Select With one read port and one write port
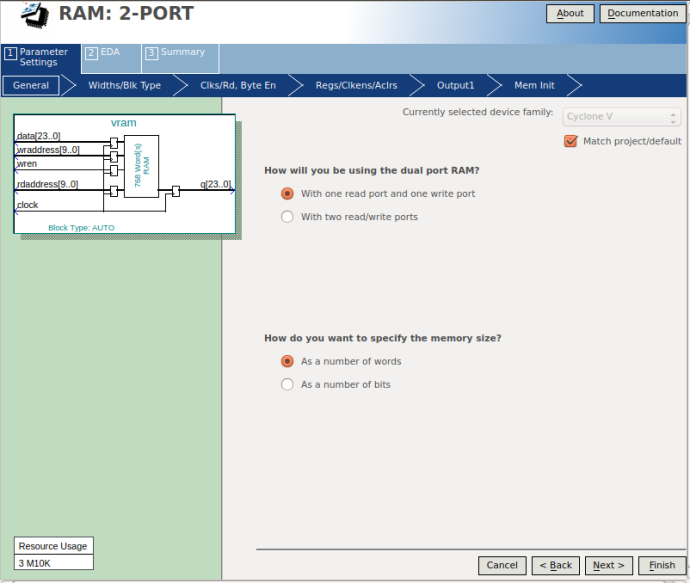Viewport: 690px width, 583px height. tap(287, 194)
